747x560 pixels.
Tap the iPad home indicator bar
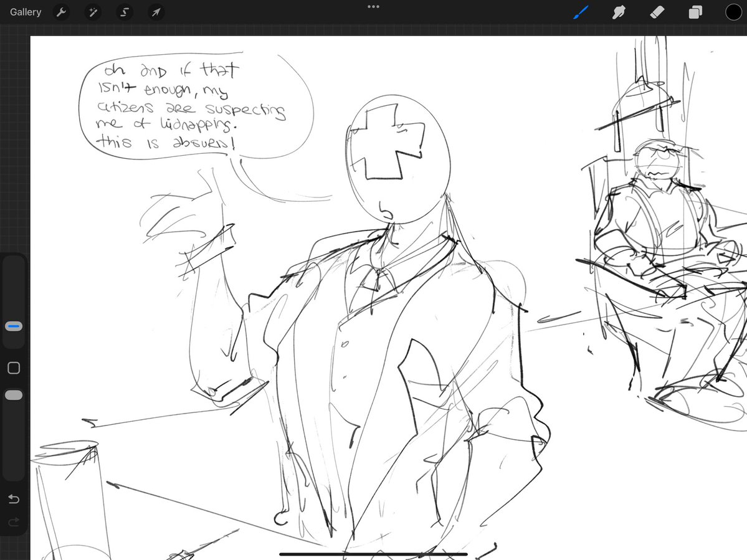tap(374, 554)
